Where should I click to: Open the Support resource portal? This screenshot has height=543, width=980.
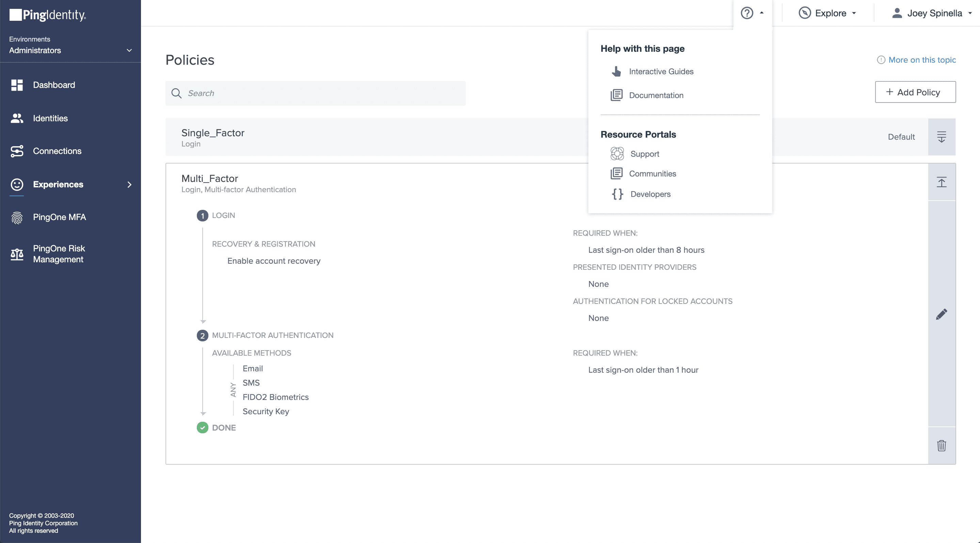click(645, 154)
